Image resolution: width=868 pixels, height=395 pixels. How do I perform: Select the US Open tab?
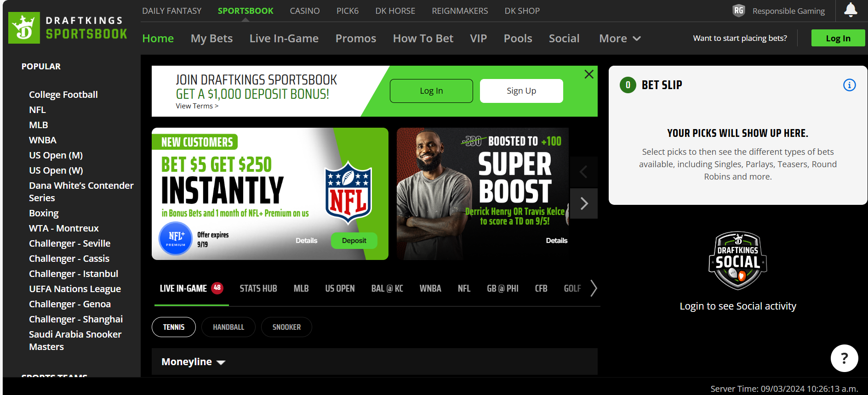point(340,288)
